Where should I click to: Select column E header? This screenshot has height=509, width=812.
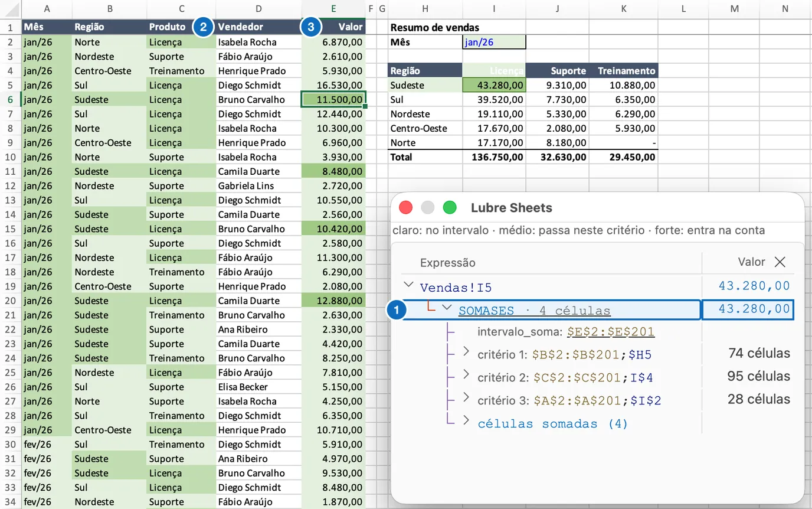point(333,8)
